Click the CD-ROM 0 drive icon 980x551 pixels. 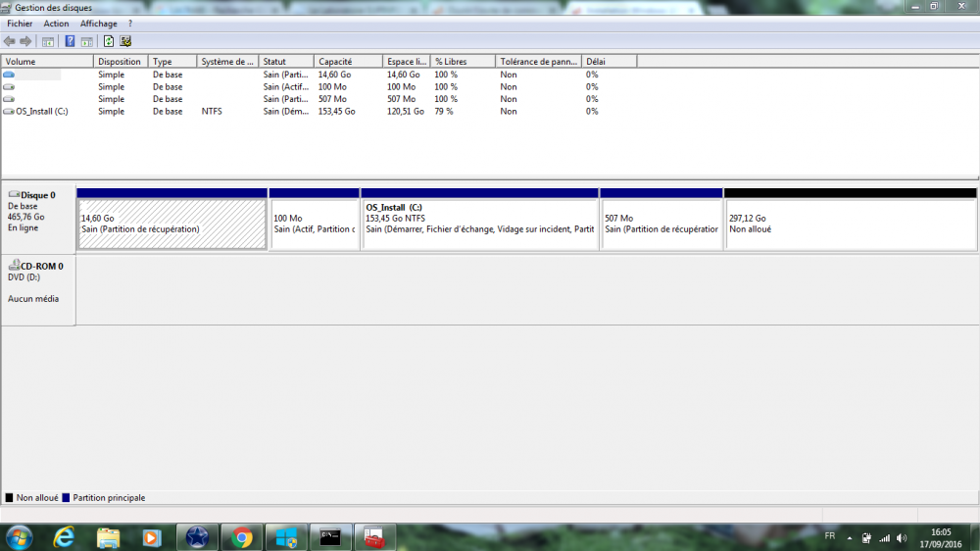(14, 266)
